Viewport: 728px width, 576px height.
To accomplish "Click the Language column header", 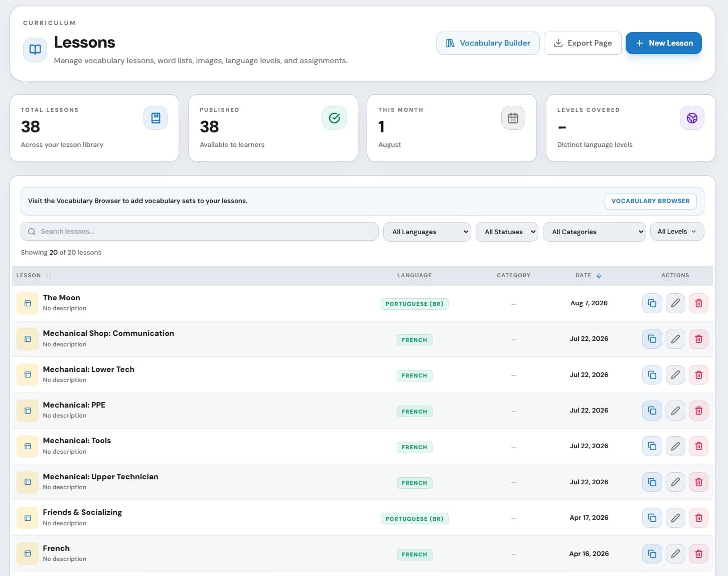I will [x=414, y=275].
